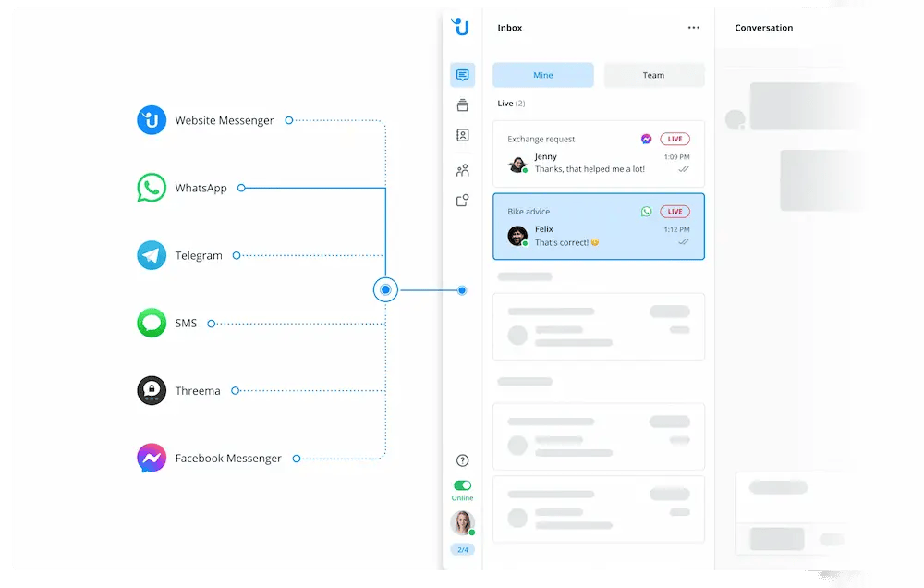Click the Threema channel icon
Viewport: 924px width, 588px height.
152,390
